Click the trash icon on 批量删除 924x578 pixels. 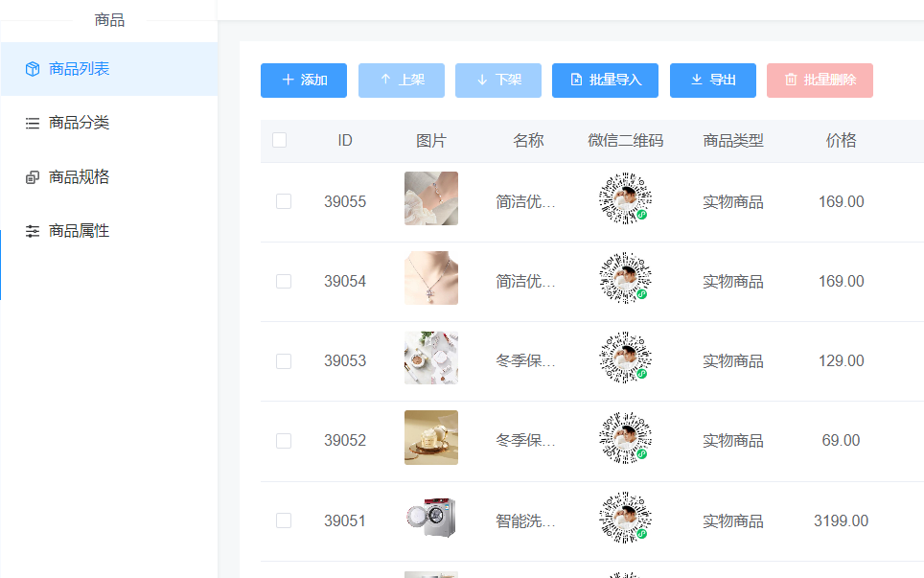[x=791, y=80]
